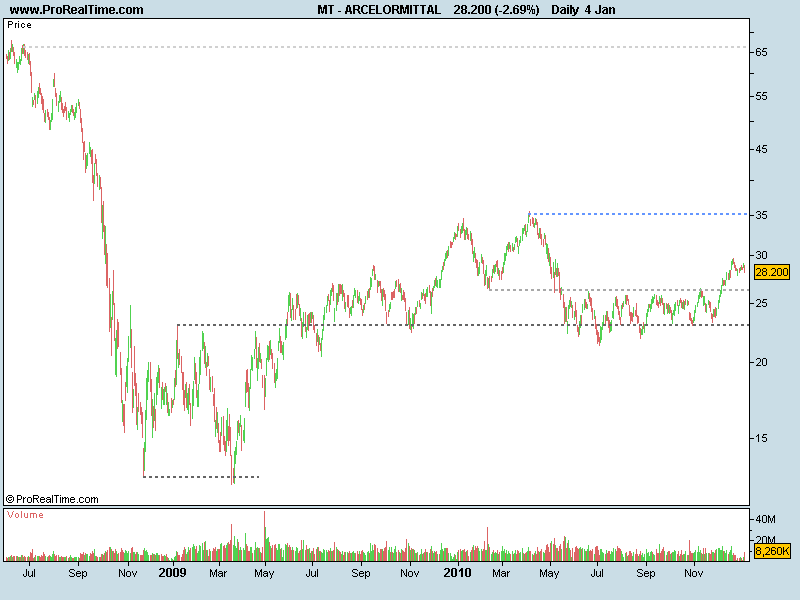800x600 pixels.
Task: Click the blue dotted resistance line at 35
Action: coord(638,214)
